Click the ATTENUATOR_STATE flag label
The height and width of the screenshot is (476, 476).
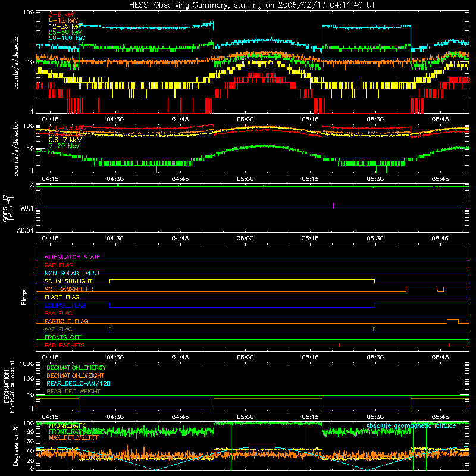(x=72, y=257)
